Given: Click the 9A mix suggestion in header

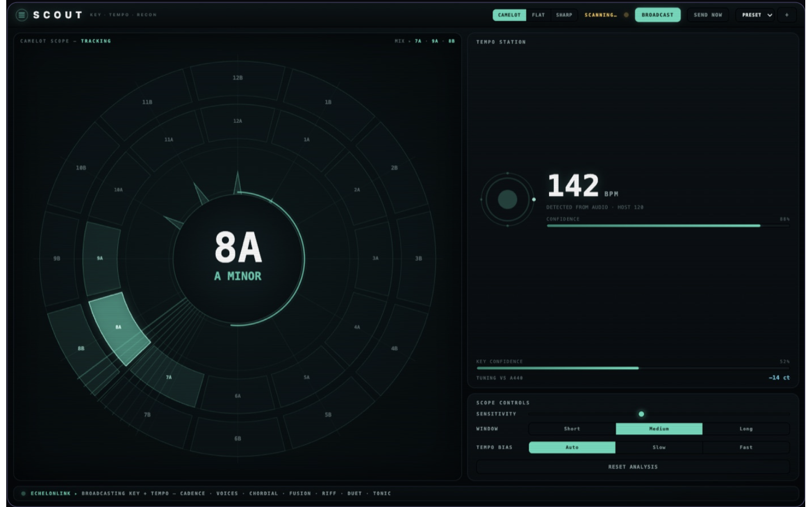Looking at the screenshot, I should click(x=435, y=41).
